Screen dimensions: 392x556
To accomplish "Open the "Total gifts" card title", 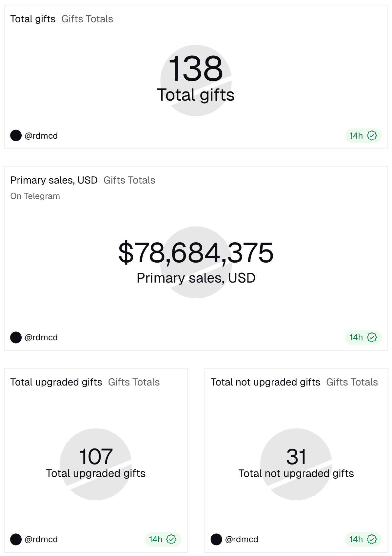I will (x=33, y=19).
